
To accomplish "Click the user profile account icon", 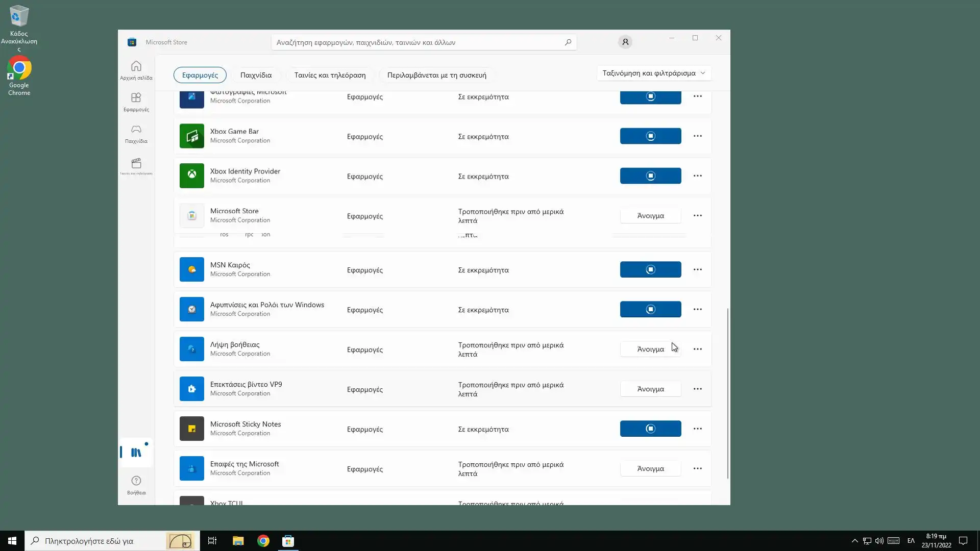I will click(625, 42).
